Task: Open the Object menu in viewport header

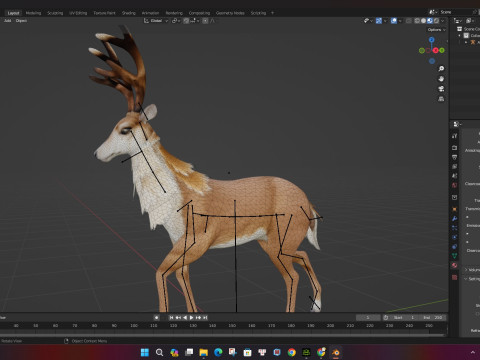Action: (x=21, y=21)
